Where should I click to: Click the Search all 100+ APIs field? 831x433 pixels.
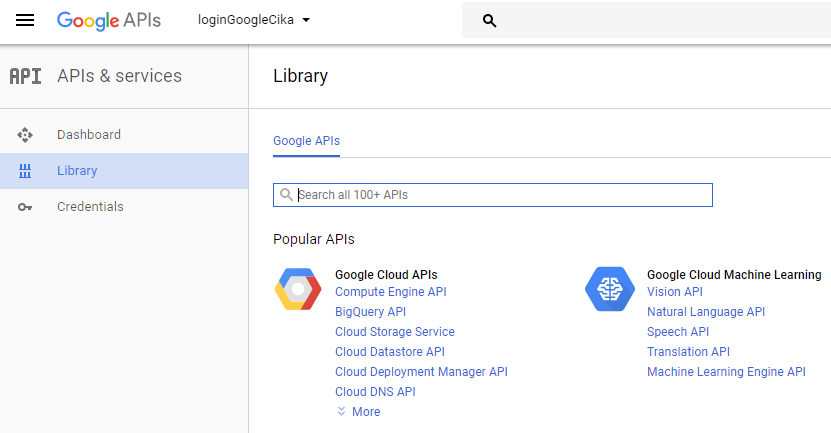pyautogui.click(x=493, y=195)
